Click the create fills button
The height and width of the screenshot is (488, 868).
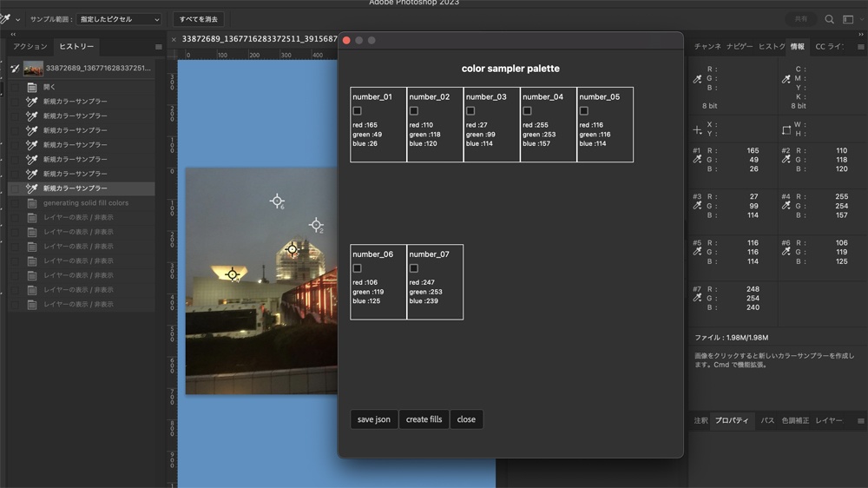424,419
